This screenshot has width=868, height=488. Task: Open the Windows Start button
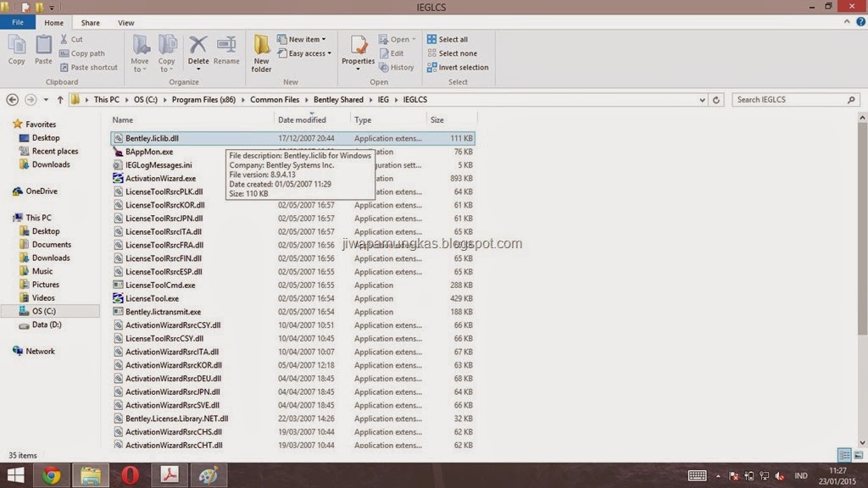point(15,475)
